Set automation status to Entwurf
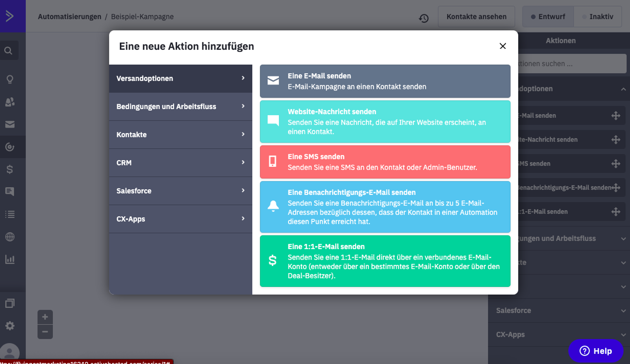This screenshot has width=630, height=364. 548,17
